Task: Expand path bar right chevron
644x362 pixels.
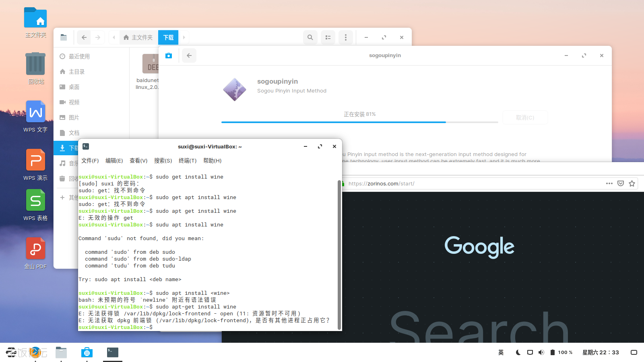Action: 184,37
